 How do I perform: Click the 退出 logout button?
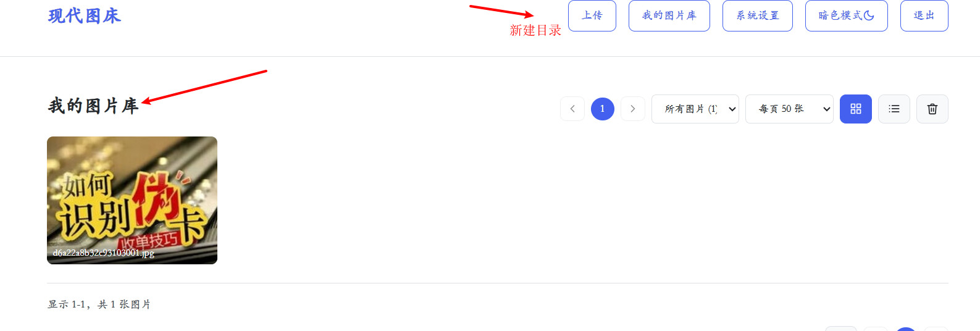924,15
